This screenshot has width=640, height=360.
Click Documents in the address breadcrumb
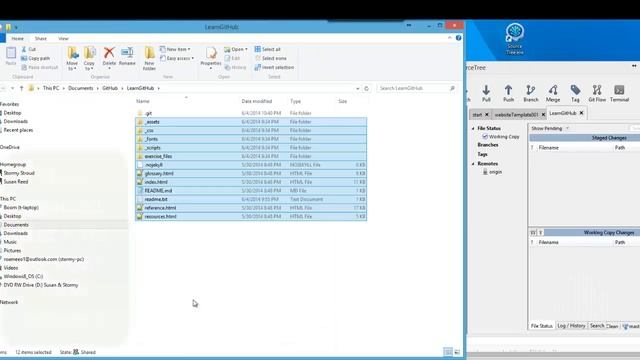[80, 88]
